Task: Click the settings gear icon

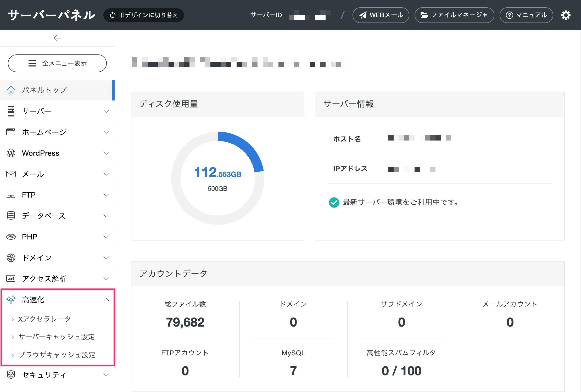Action: point(566,15)
